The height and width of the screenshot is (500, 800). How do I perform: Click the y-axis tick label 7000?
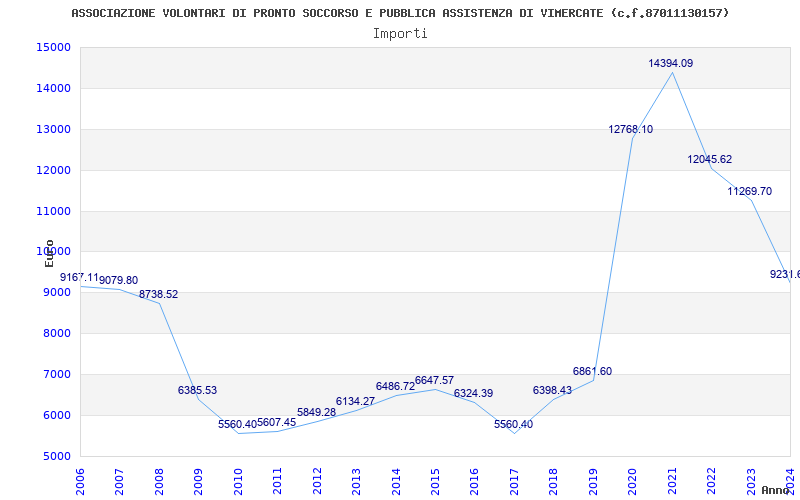pos(56,374)
